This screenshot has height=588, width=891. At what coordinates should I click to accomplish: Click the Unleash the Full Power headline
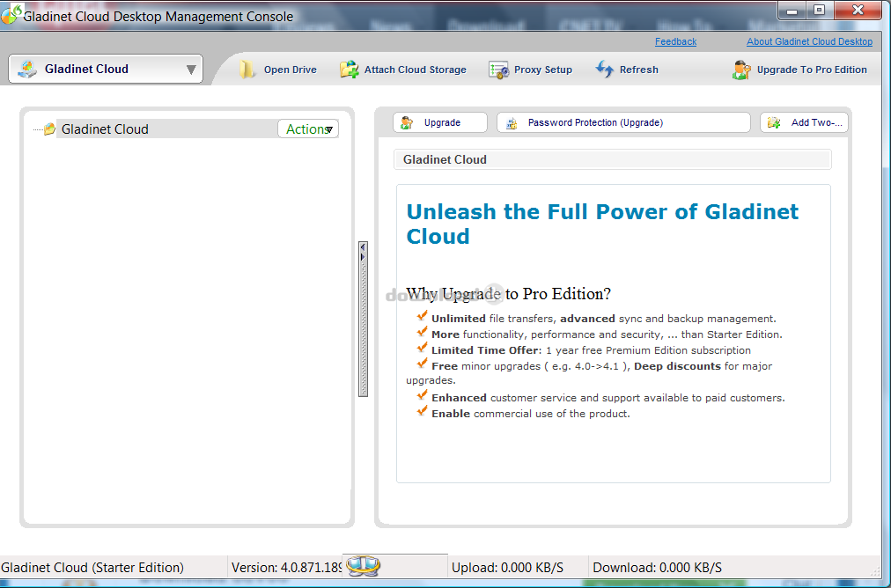click(601, 224)
